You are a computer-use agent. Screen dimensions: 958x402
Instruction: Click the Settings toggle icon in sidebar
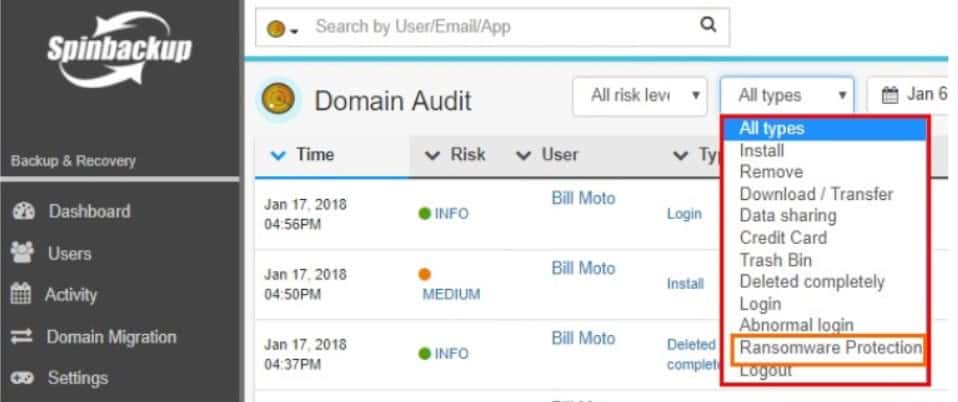coord(22,378)
